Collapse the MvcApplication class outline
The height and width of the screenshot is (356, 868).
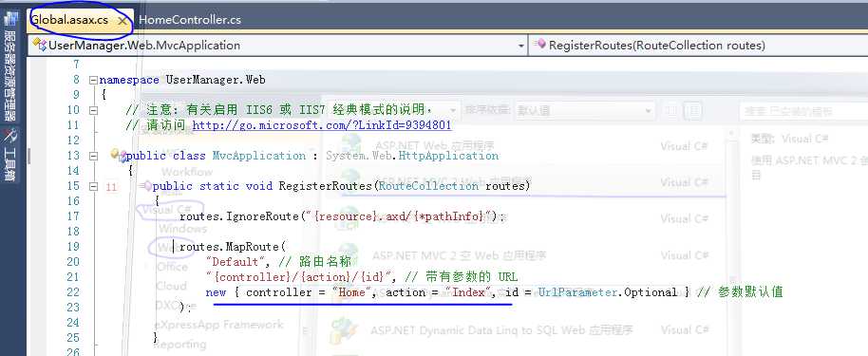(x=93, y=156)
